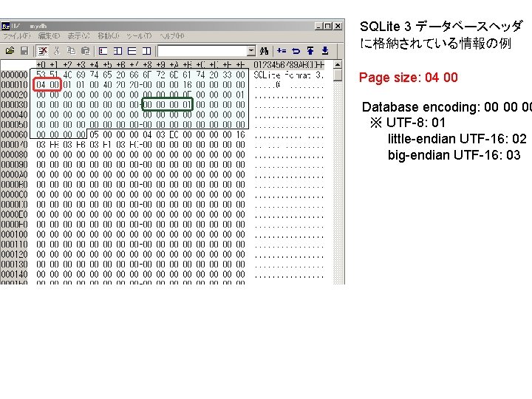This screenshot has width=532, height=399.
Task: Click the column header '+8'
Action: 147,64
